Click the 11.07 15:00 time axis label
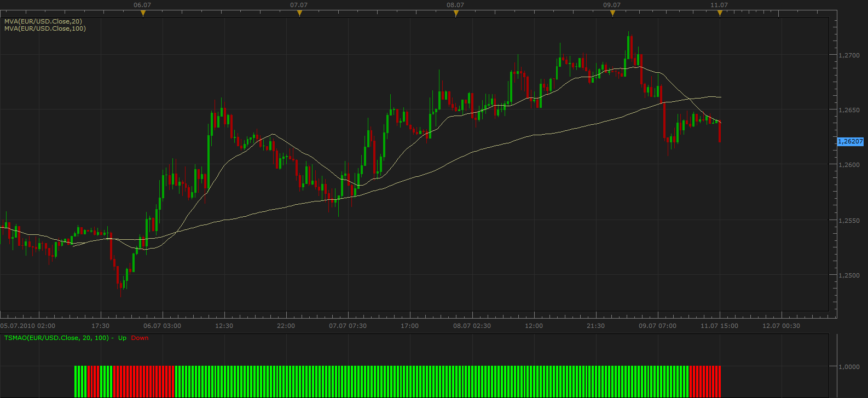Screen dimensions: 868x398 click(719, 326)
